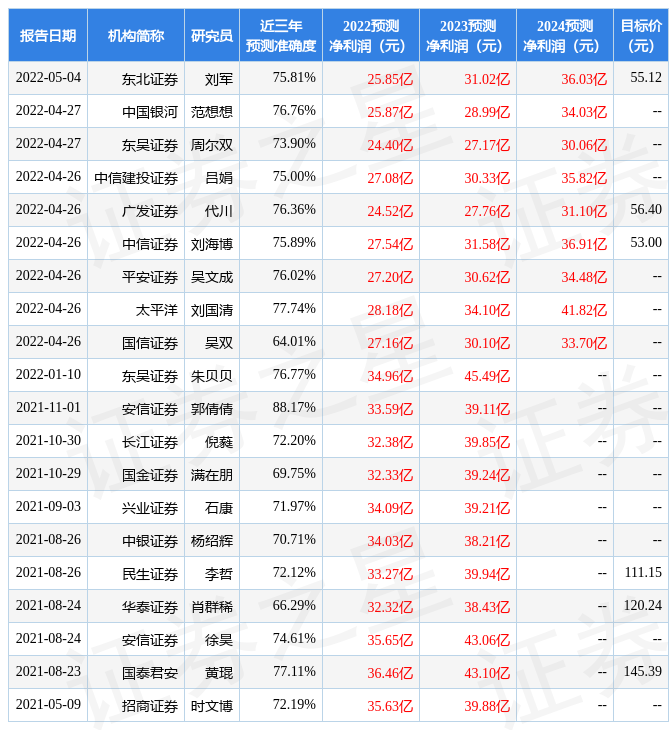Select the 国金证券 institution cell
This screenshot has width=669, height=730.
[150, 475]
